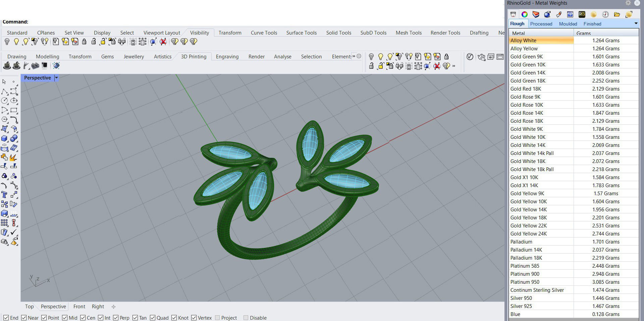Click the Grams column header
Image resolution: width=644 pixels, height=321 pixels.
click(606, 33)
